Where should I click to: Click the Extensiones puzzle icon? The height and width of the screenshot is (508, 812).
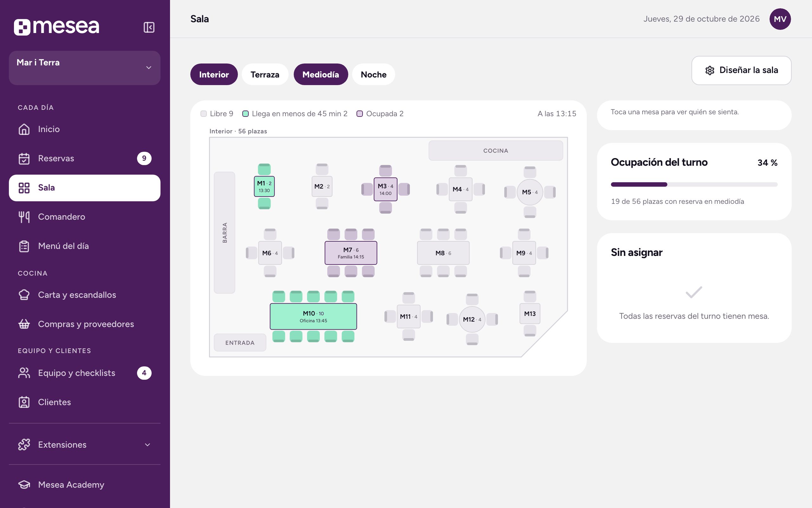[x=24, y=444]
